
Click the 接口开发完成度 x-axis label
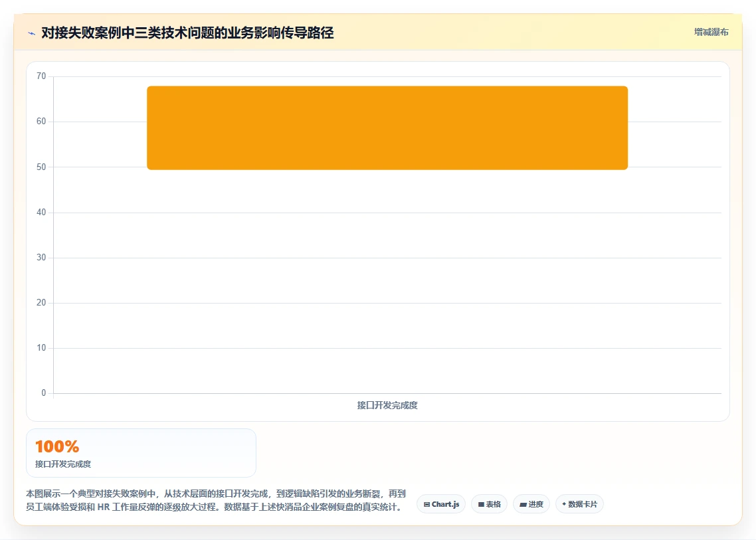point(387,405)
